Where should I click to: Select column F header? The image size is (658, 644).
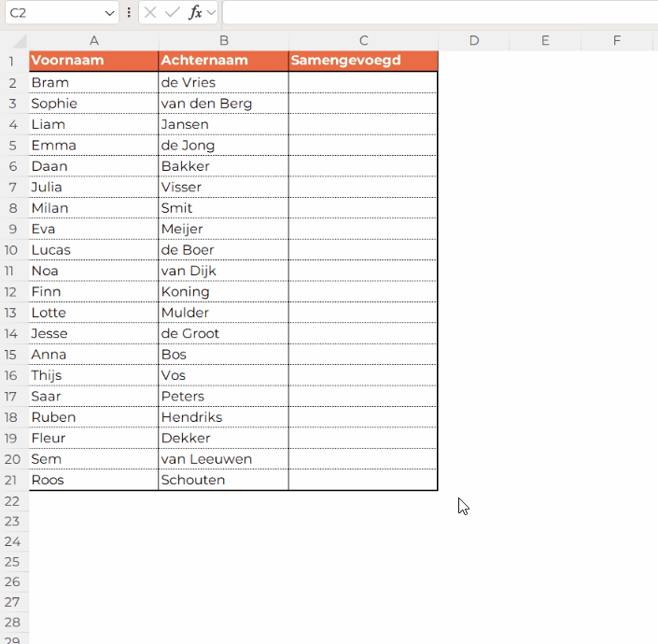pyautogui.click(x=616, y=41)
